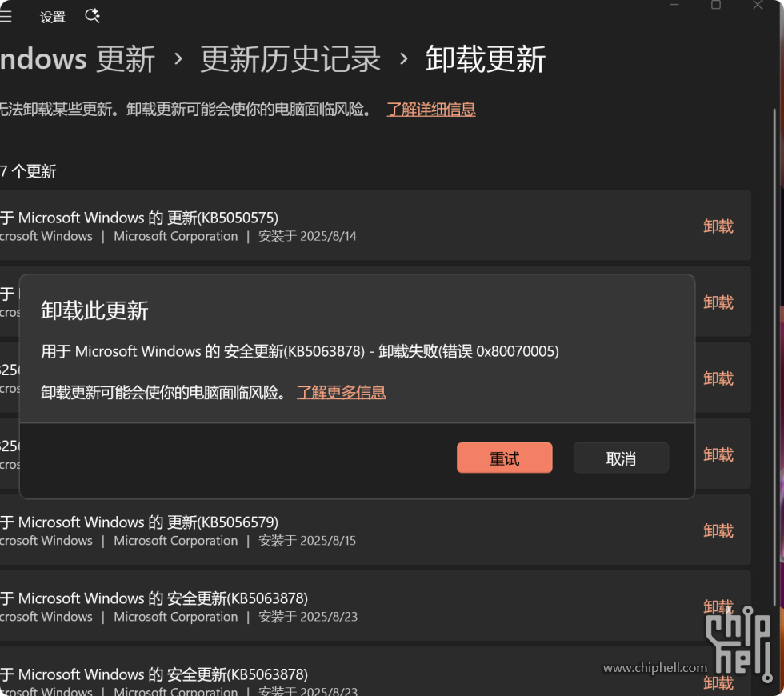Image resolution: width=784 pixels, height=696 pixels.
Task: Select the KB5050575 update title text
Action: pyautogui.click(x=139, y=218)
